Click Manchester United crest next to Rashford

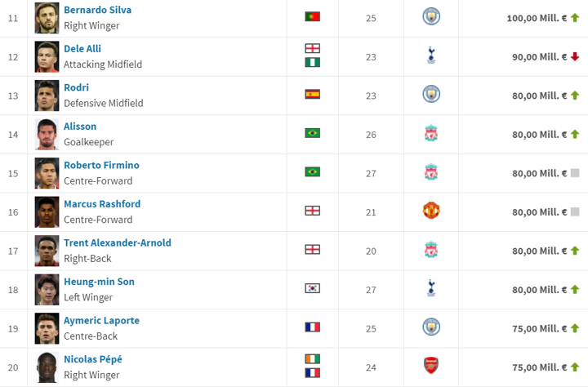point(431,211)
